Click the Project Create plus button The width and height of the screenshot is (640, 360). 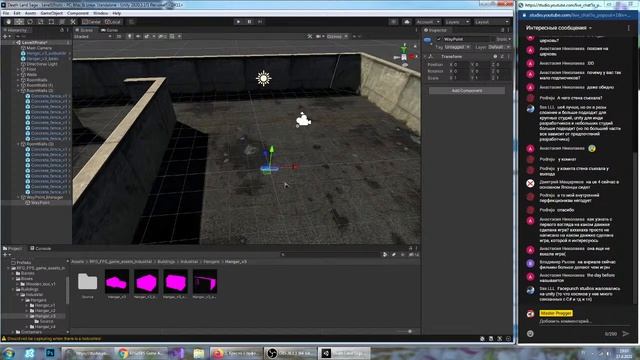[x=6, y=255]
